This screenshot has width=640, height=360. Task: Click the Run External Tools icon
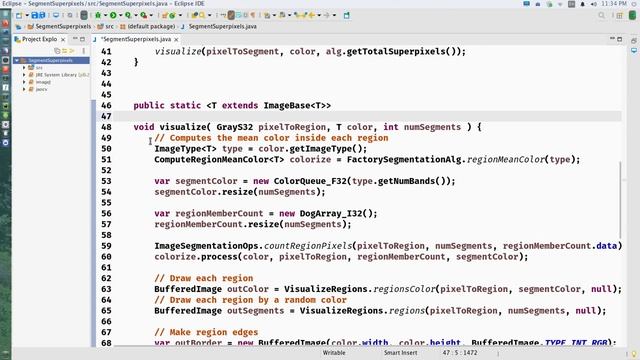[143, 16]
